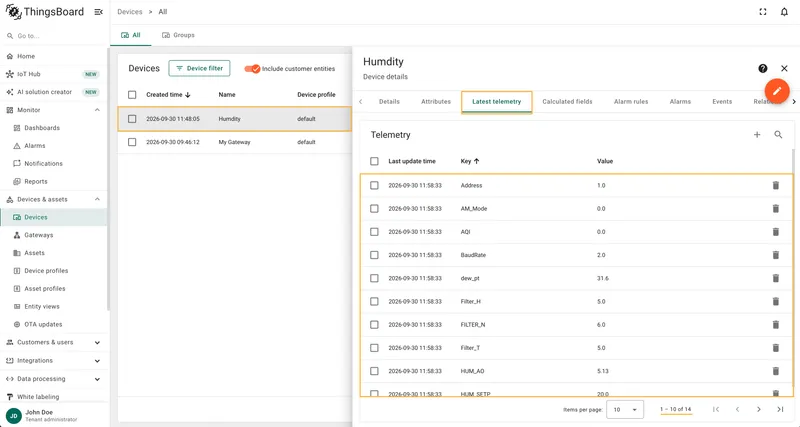Viewport: 800px width, 427px height.
Task: Expand Integrations section
Action: click(x=97, y=361)
